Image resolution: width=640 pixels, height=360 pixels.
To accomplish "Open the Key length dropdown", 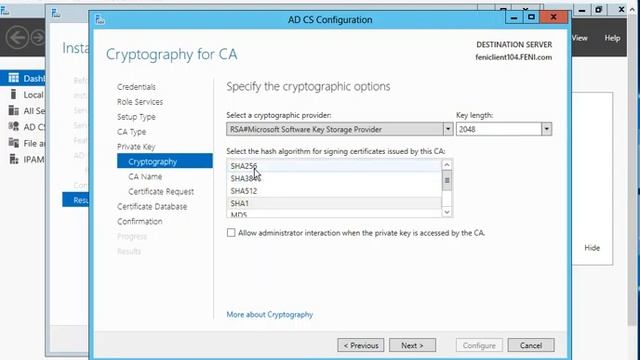I will (x=547, y=129).
